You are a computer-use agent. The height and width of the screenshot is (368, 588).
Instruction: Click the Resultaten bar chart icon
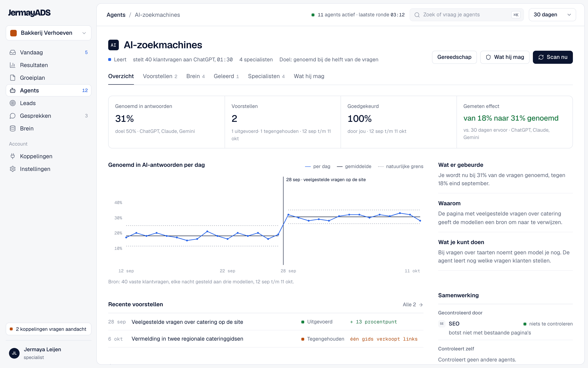[13, 65]
